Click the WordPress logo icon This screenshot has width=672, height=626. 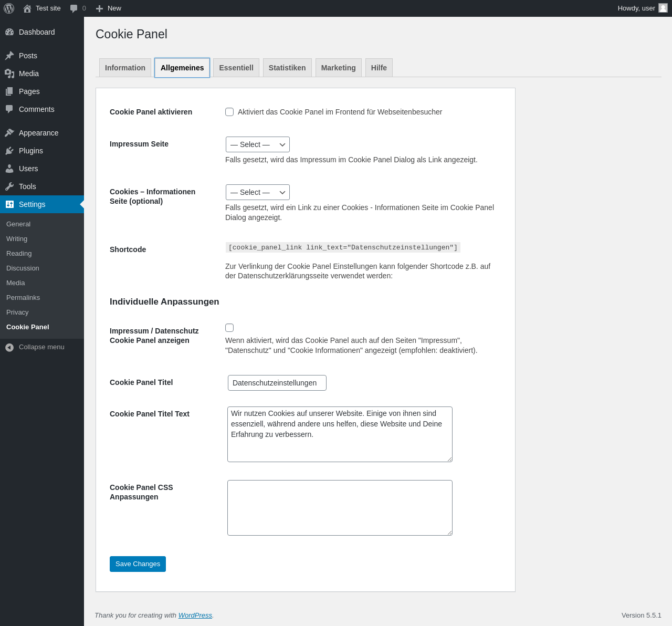coord(9,8)
